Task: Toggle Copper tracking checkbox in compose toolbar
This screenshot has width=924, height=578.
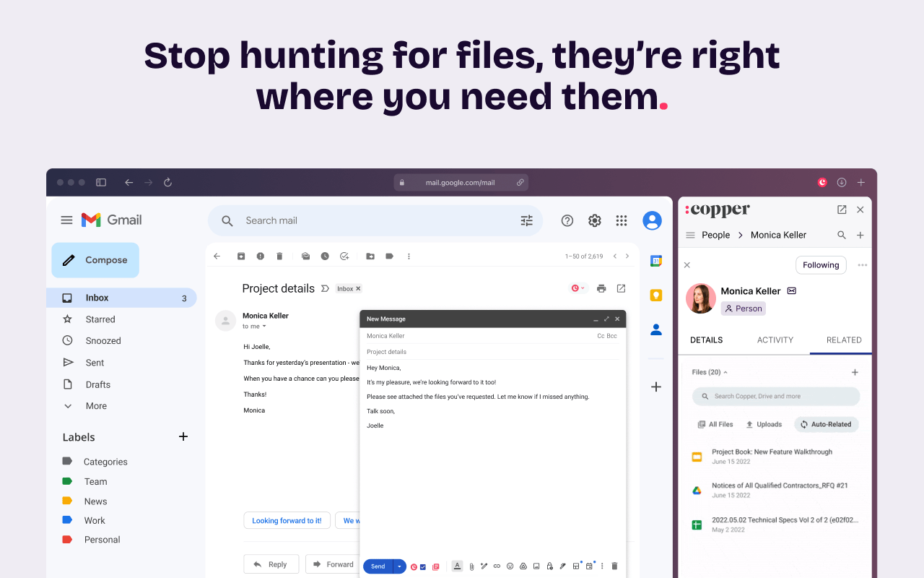Action: click(423, 566)
